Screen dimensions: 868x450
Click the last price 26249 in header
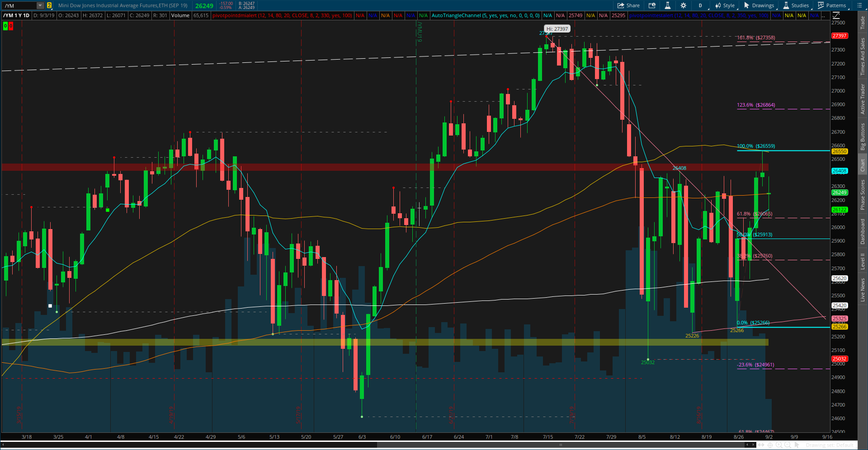[204, 6]
